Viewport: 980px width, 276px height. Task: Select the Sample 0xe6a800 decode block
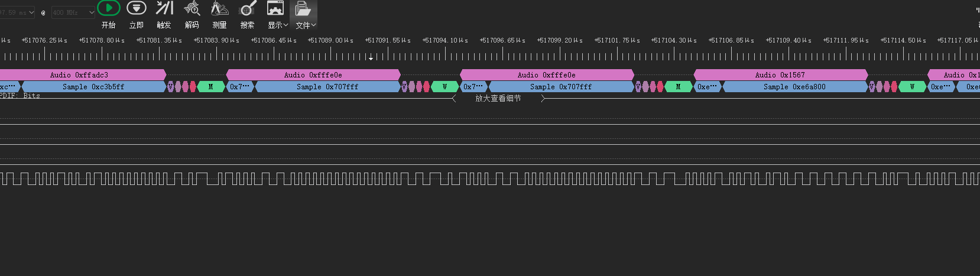pos(795,87)
